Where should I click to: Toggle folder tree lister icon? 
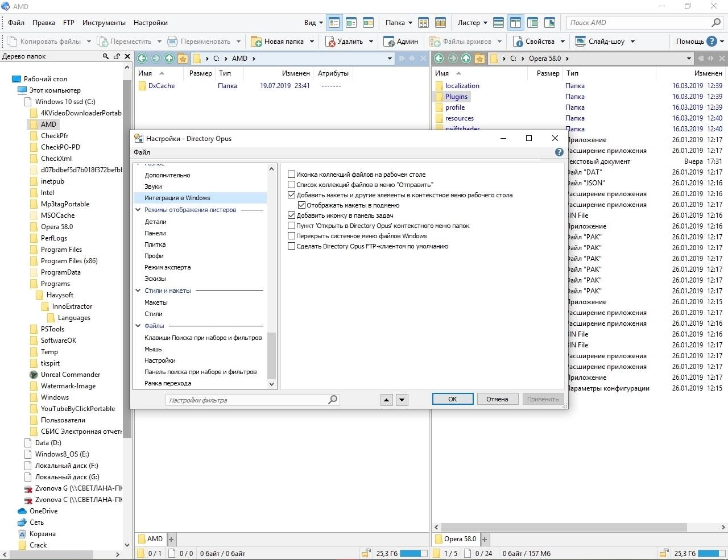533,23
